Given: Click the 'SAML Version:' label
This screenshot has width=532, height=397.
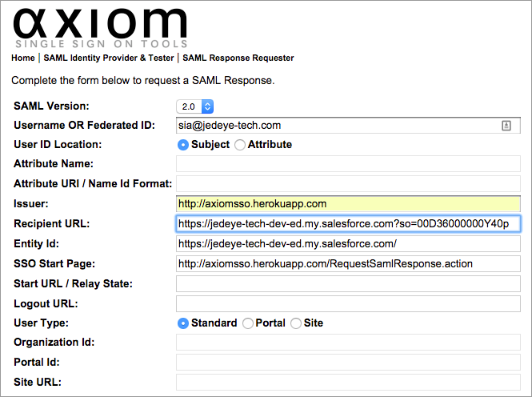Looking at the screenshot, I should tap(51, 106).
